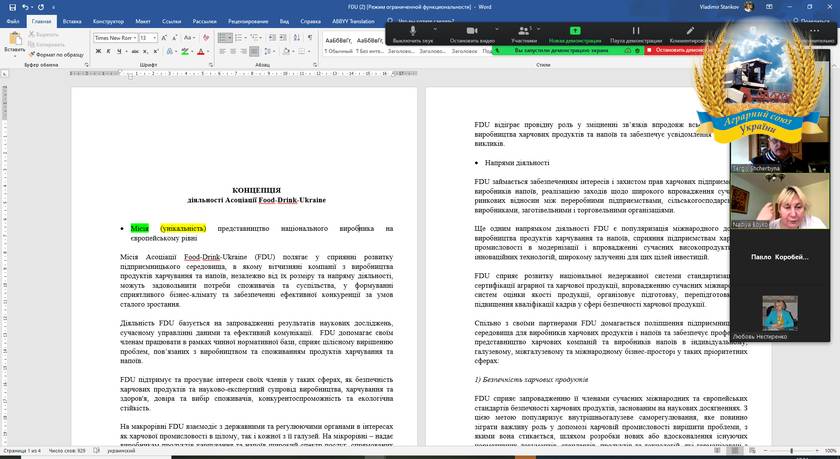Expand the Font dialog launcher

point(211,65)
